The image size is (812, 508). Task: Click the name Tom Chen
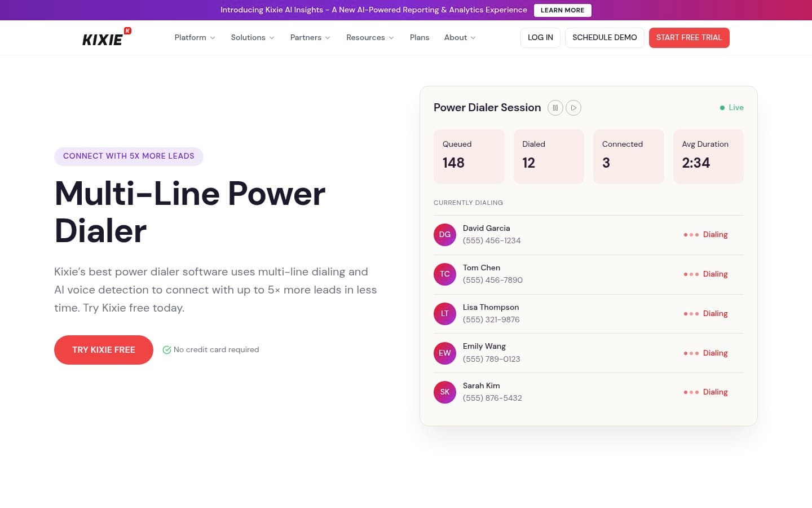point(482,268)
